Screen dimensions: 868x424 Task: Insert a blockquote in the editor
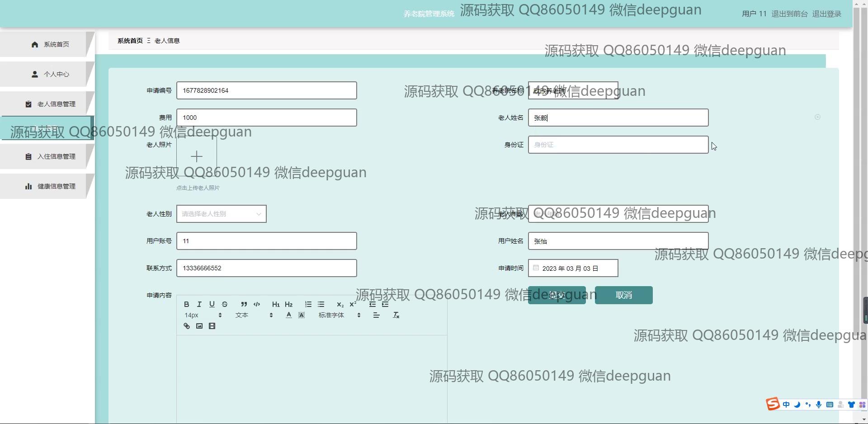click(x=244, y=304)
